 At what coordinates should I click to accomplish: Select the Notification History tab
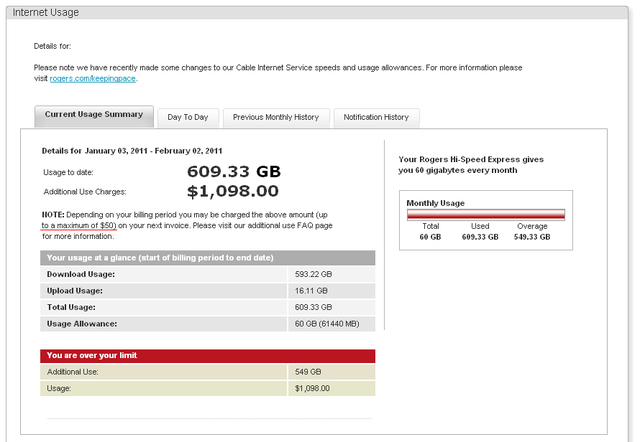[x=376, y=117]
